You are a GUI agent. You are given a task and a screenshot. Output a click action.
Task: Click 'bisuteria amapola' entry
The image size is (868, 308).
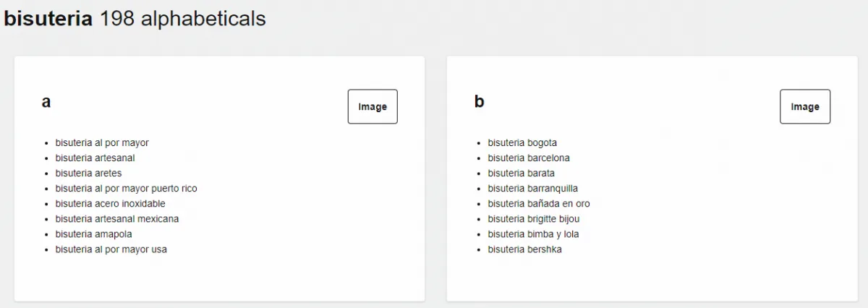tap(93, 234)
